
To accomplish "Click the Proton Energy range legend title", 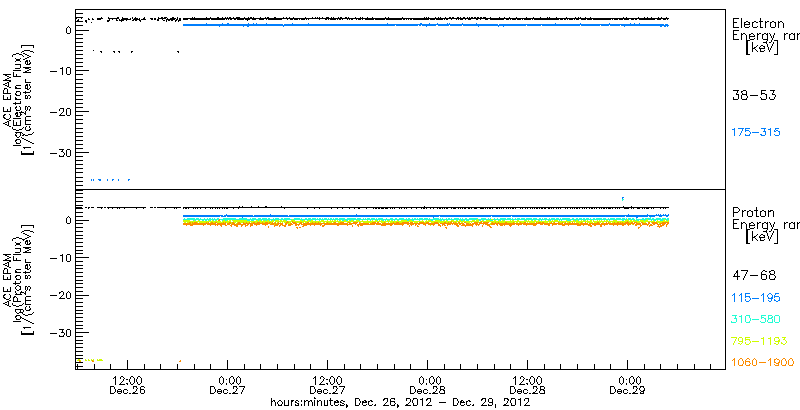I will (x=766, y=225).
